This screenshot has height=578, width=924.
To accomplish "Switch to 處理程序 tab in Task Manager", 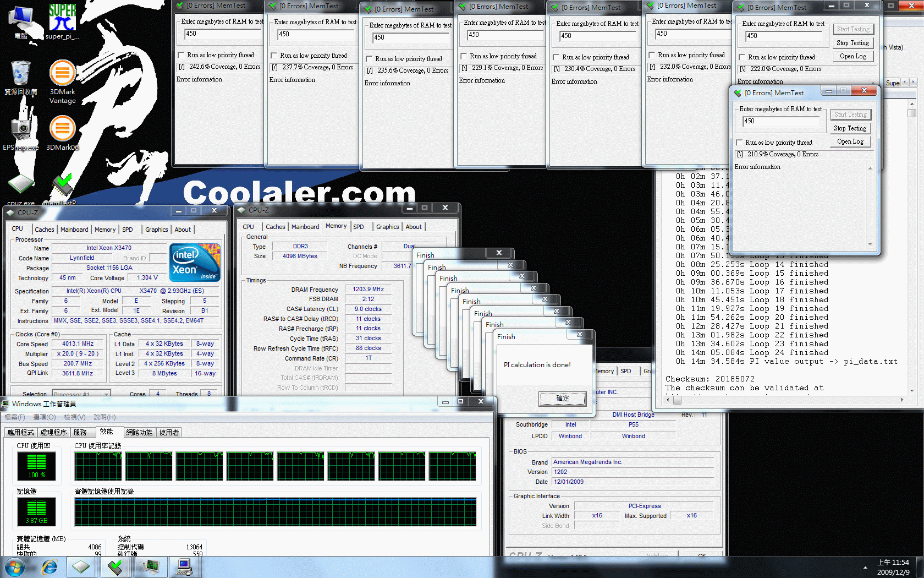I will coord(54,433).
